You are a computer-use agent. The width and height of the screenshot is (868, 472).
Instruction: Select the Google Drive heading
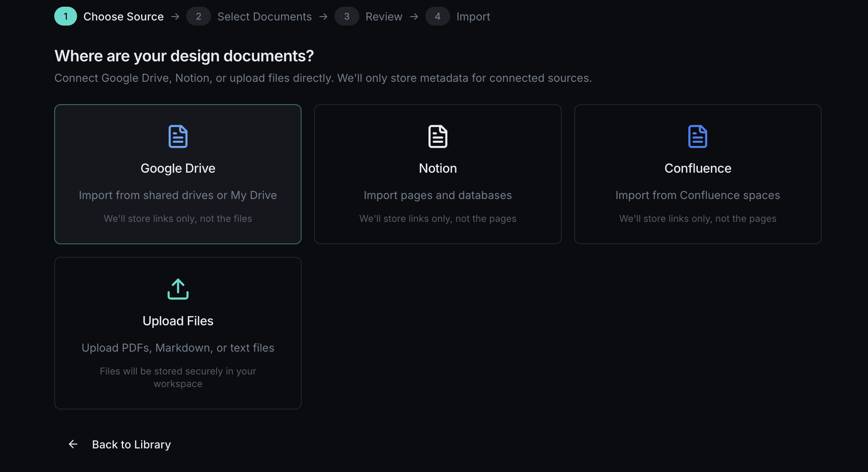coord(178,168)
